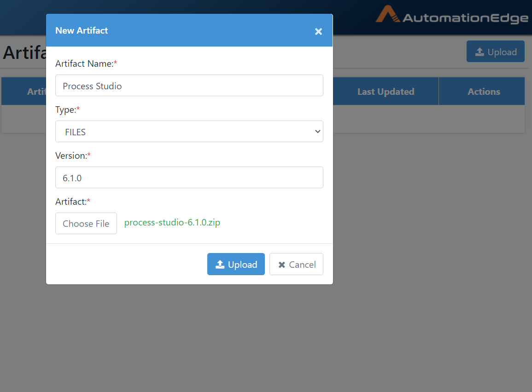Viewport: 532px width, 392px height.
Task: Click the Last Updated column header
Action: tap(386, 92)
